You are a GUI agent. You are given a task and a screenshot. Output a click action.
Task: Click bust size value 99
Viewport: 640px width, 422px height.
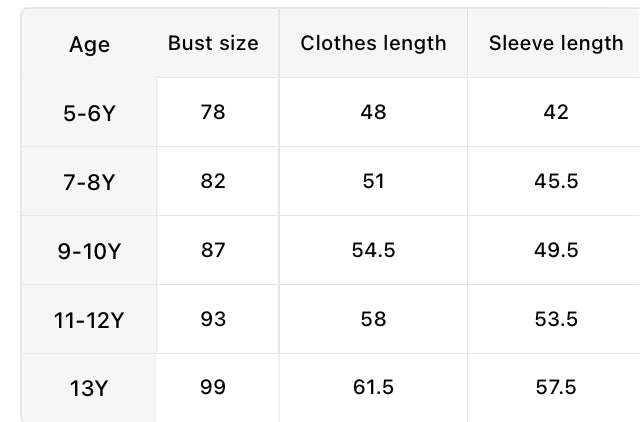point(213,387)
